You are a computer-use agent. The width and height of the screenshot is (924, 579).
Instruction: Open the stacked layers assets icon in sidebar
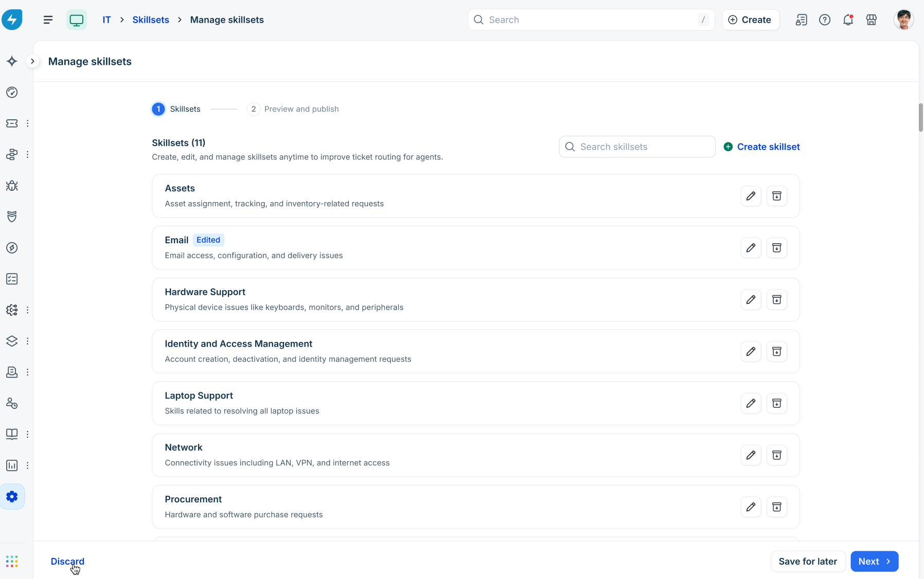click(12, 341)
